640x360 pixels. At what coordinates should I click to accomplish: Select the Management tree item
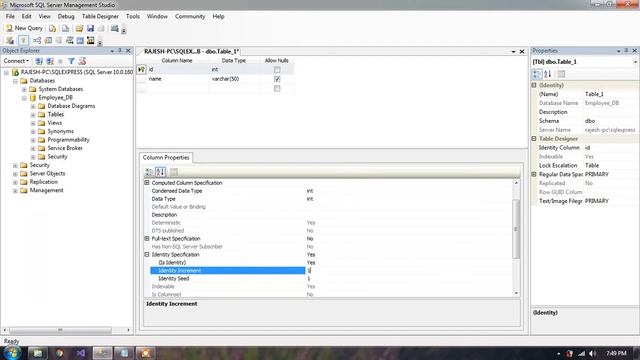(x=47, y=191)
